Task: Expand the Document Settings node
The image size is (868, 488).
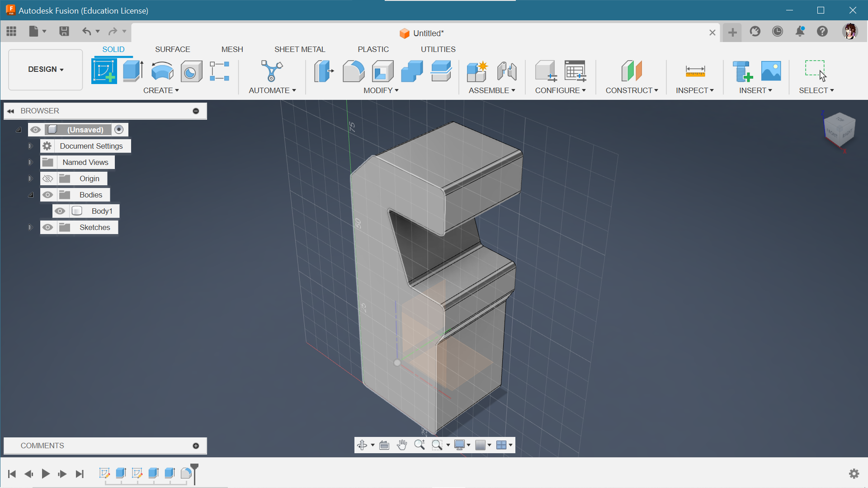Action: point(30,146)
